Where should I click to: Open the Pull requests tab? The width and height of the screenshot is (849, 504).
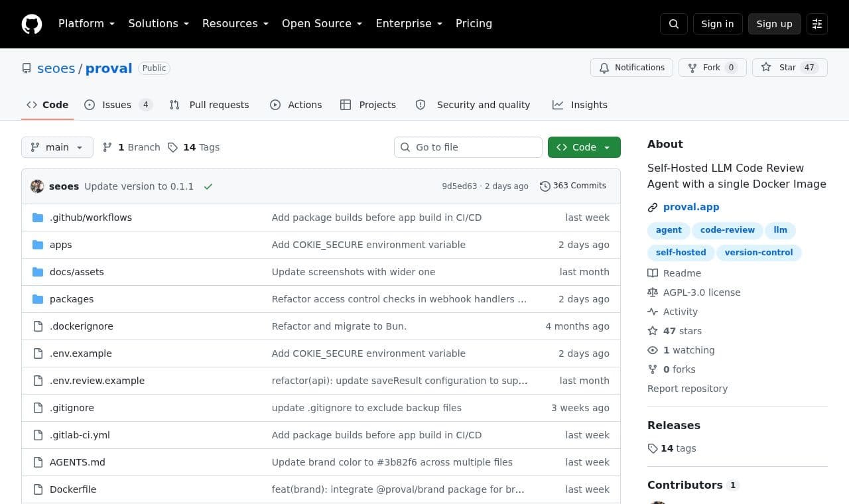(x=209, y=105)
